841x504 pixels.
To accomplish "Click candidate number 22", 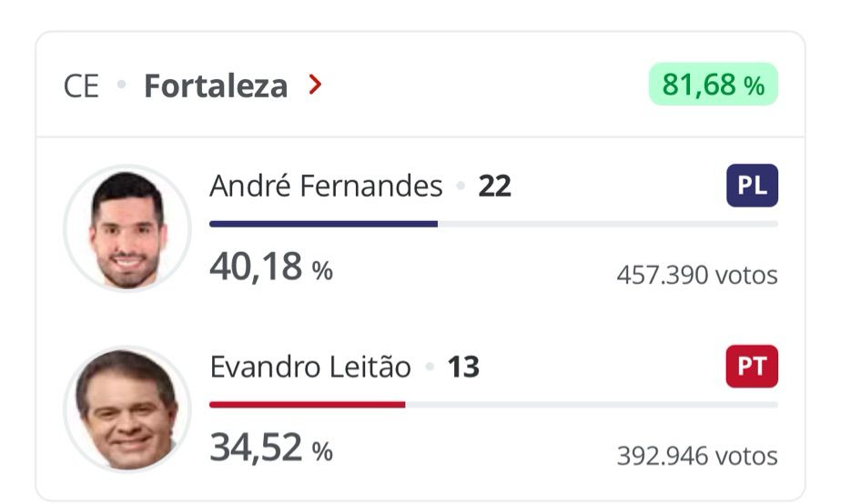I will coord(494,186).
